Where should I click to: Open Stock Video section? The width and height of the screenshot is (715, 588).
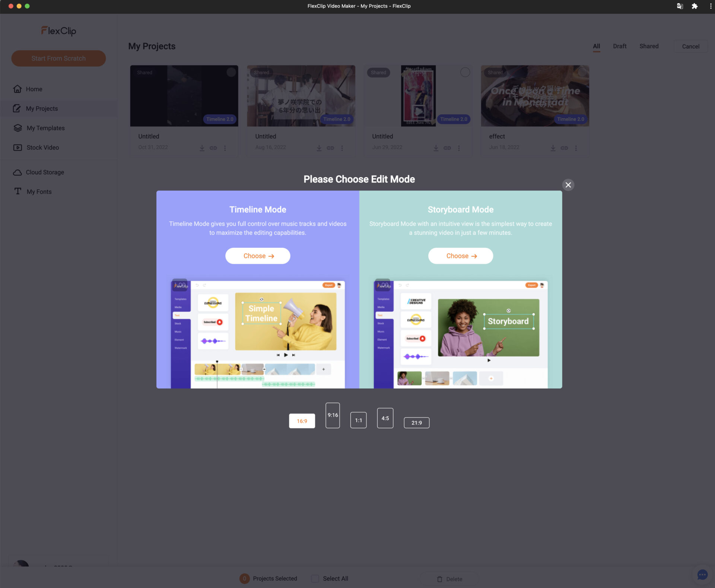click(x=42, y=147)
